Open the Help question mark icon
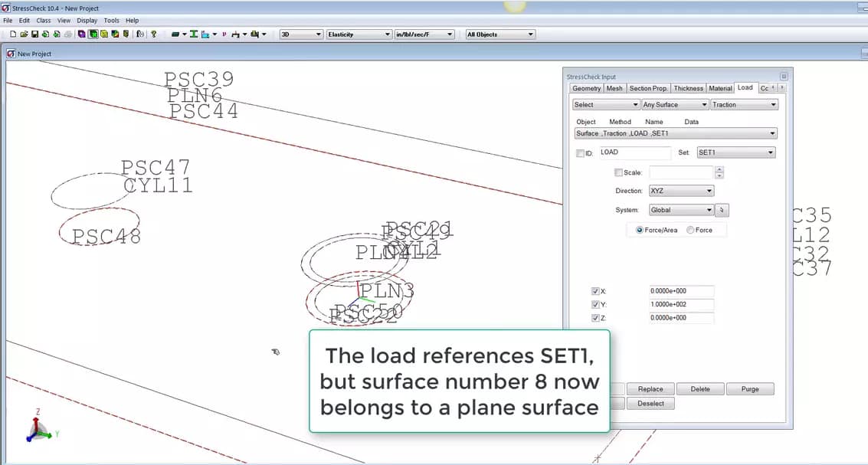 tap(153, 34)
